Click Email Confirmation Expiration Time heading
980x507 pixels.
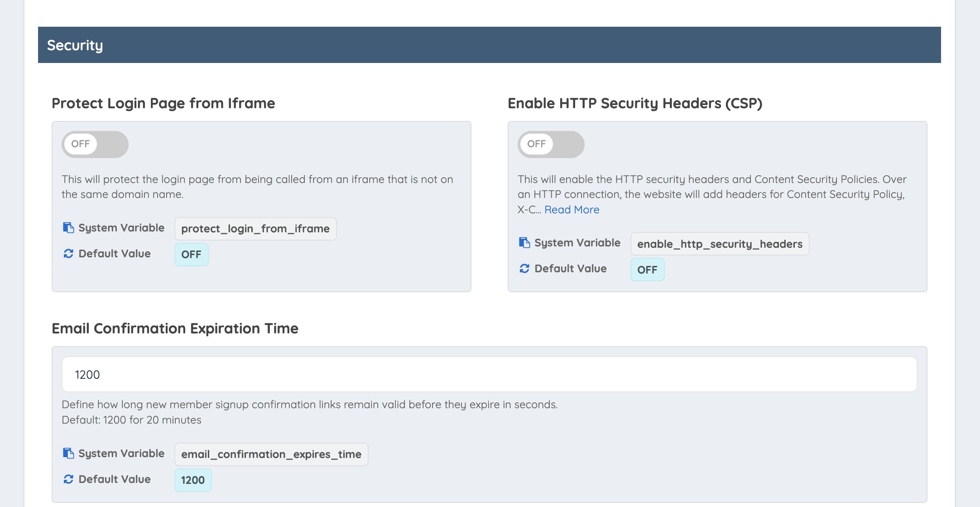point(175,328)
